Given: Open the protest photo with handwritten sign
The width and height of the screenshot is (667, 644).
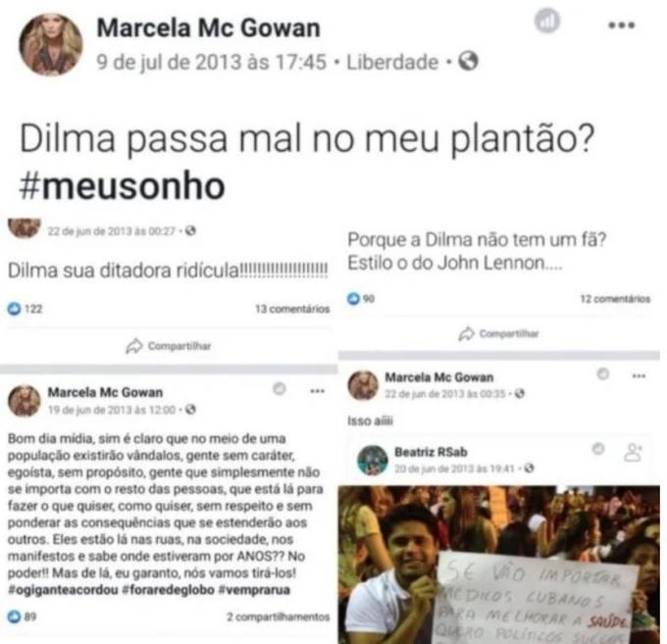Looking at the screenshot, I should click(499, 565).
